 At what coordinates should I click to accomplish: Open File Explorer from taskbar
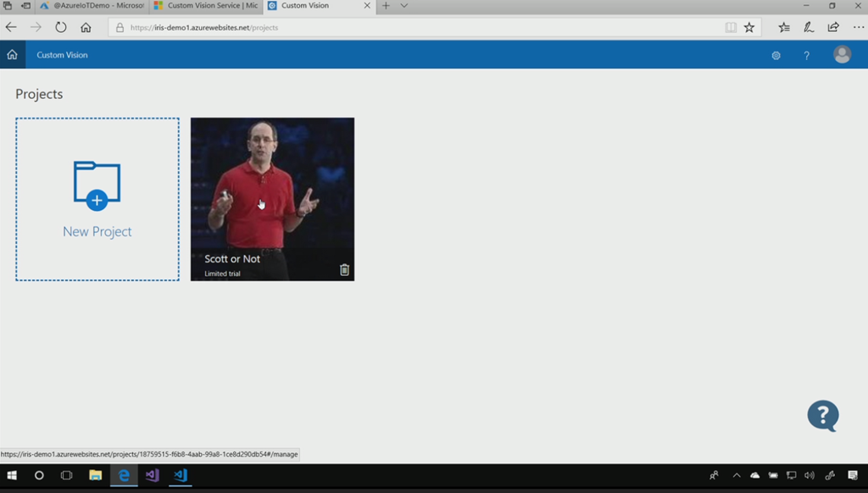point(95,475)
